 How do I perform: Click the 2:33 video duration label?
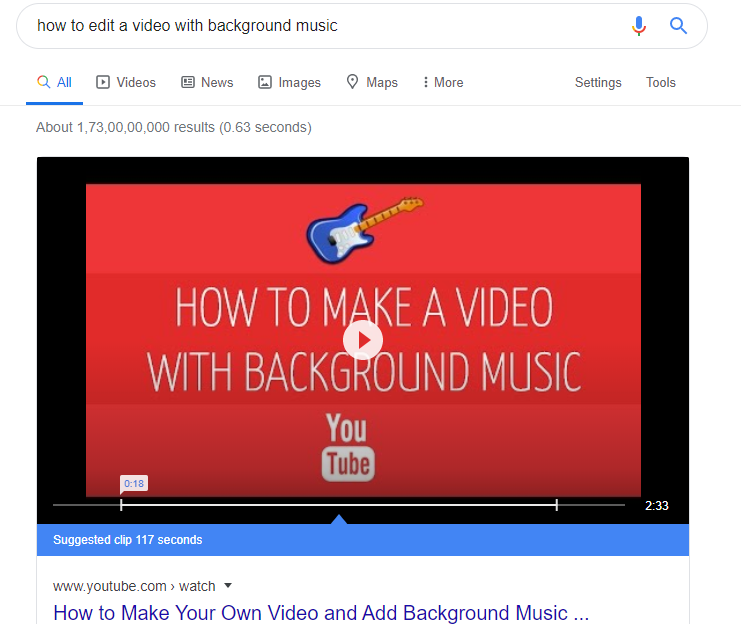(x=657, y=505)
